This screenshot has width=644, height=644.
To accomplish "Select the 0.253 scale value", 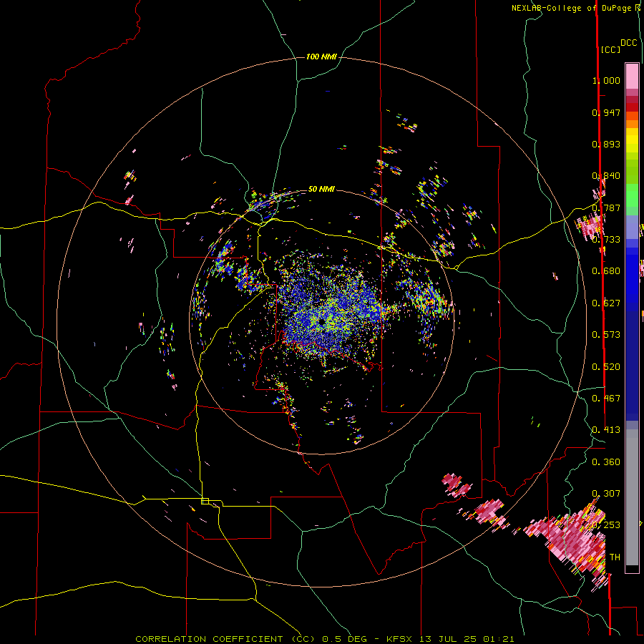I will click(606, 525).
